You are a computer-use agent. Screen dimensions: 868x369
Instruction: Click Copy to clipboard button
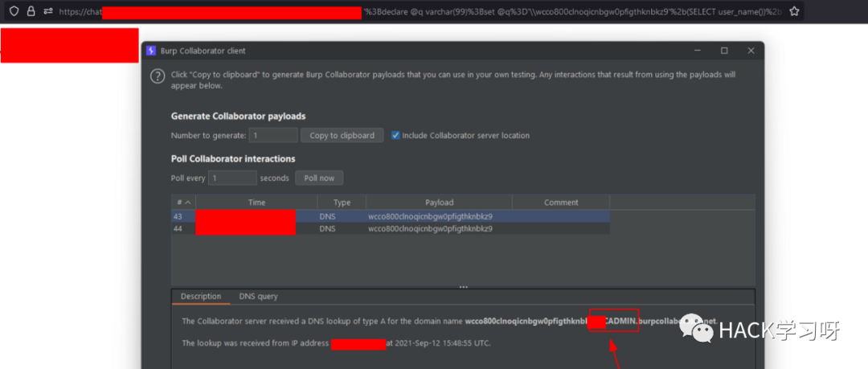point(342,135)
